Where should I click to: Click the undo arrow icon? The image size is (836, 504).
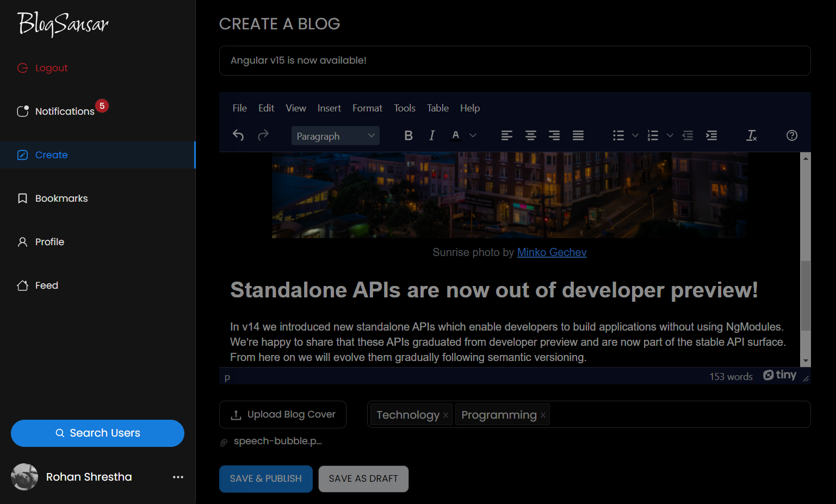(x=238, y=135)
